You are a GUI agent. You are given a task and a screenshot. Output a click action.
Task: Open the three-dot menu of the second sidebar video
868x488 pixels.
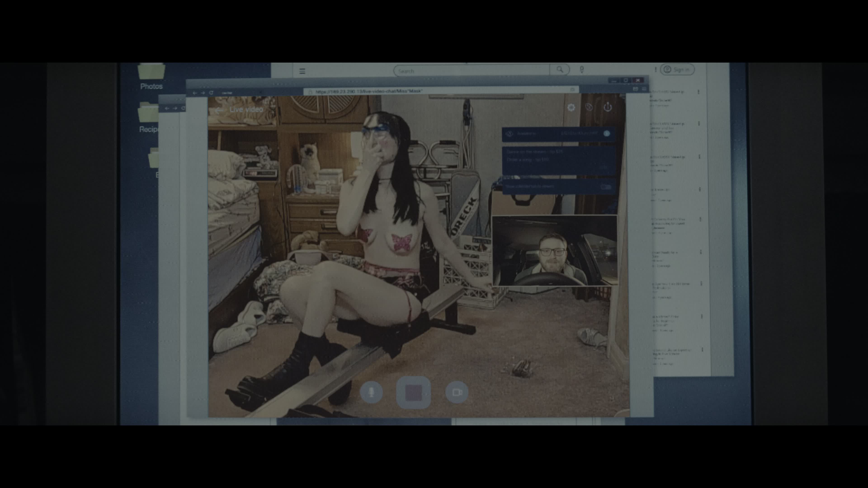(699, 124)
